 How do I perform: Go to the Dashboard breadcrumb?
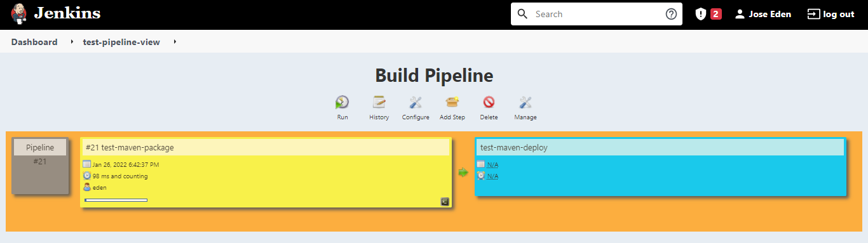click(x=34, y=42)
